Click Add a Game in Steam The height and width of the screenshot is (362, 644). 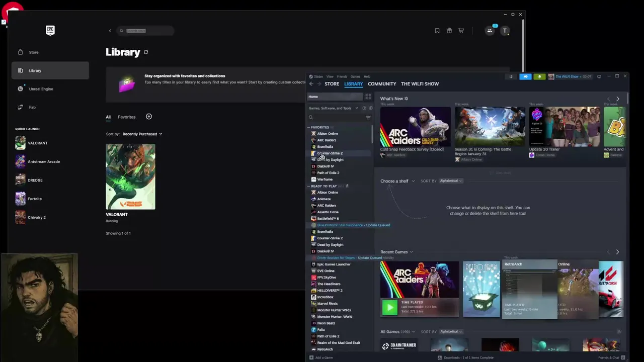[321, 357]
